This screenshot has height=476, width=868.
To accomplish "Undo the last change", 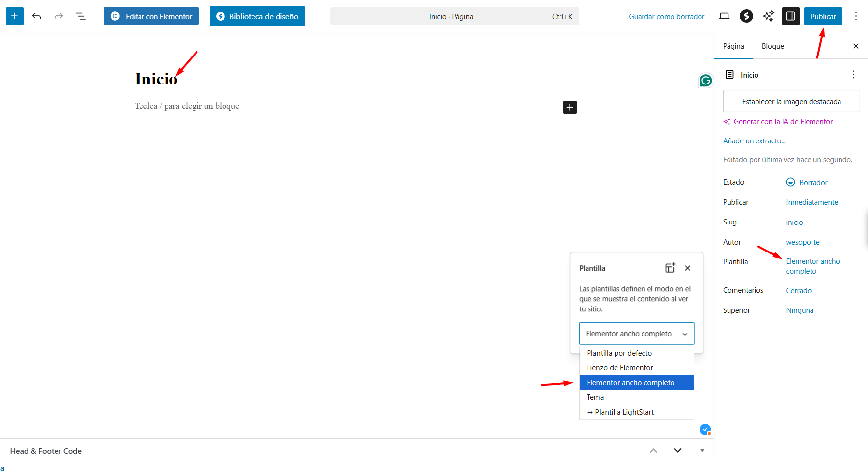I will [37, 16].
